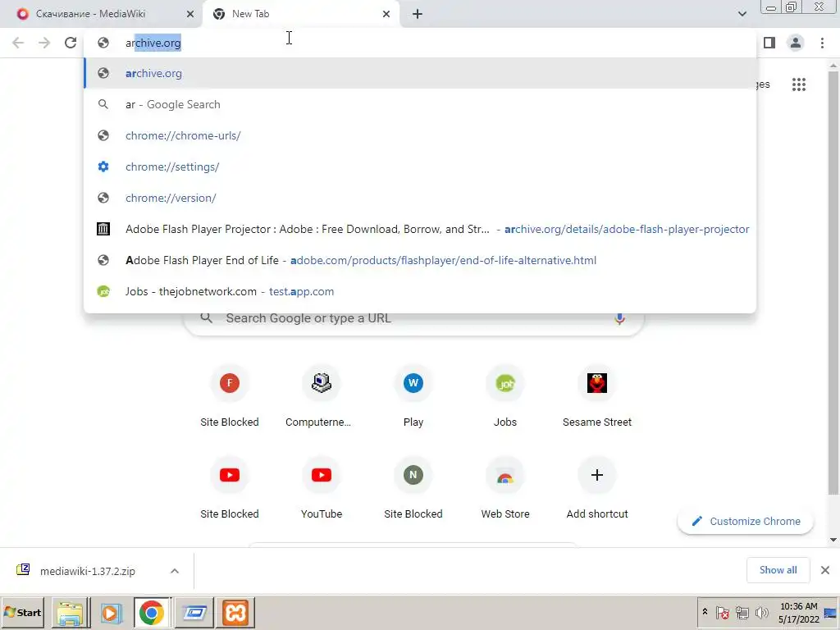
Task: Expand the tab search chevron
Action: point(742,14)
